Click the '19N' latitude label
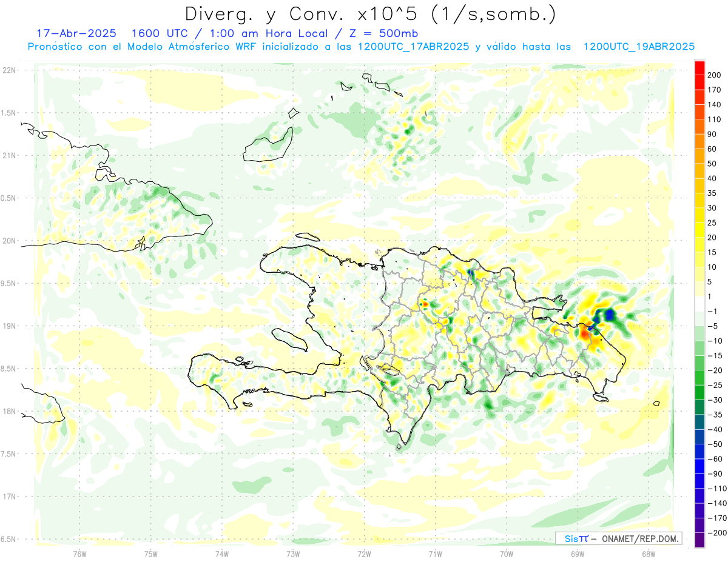 8,326
